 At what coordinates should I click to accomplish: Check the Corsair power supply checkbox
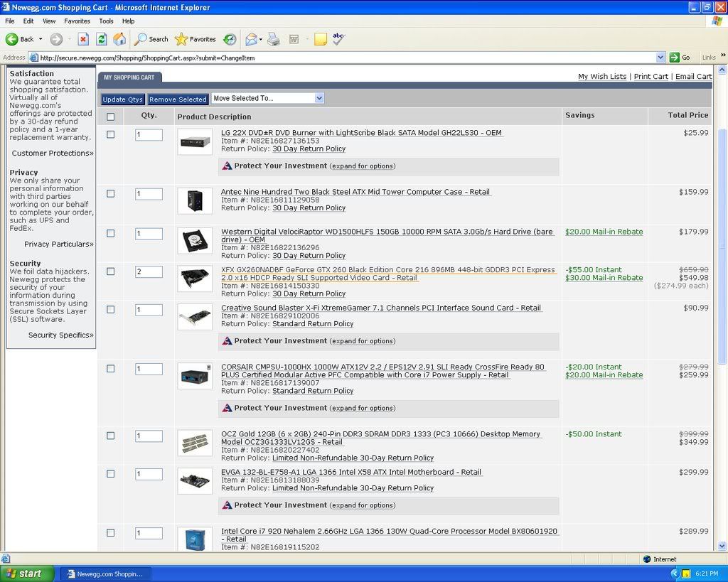tap(110, 369)
